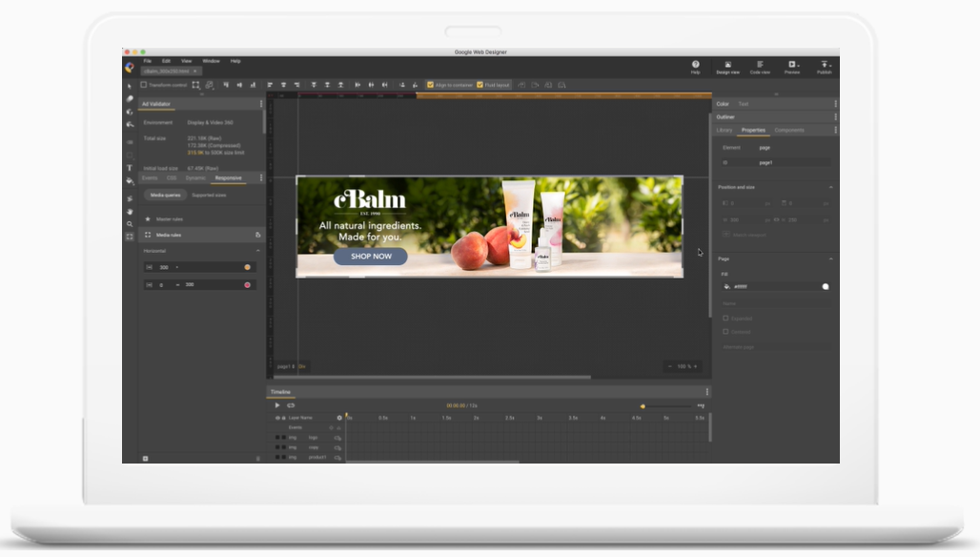Screen dimensions: 980x557
Task: Select the Master rules row
Action: [200, 219]
